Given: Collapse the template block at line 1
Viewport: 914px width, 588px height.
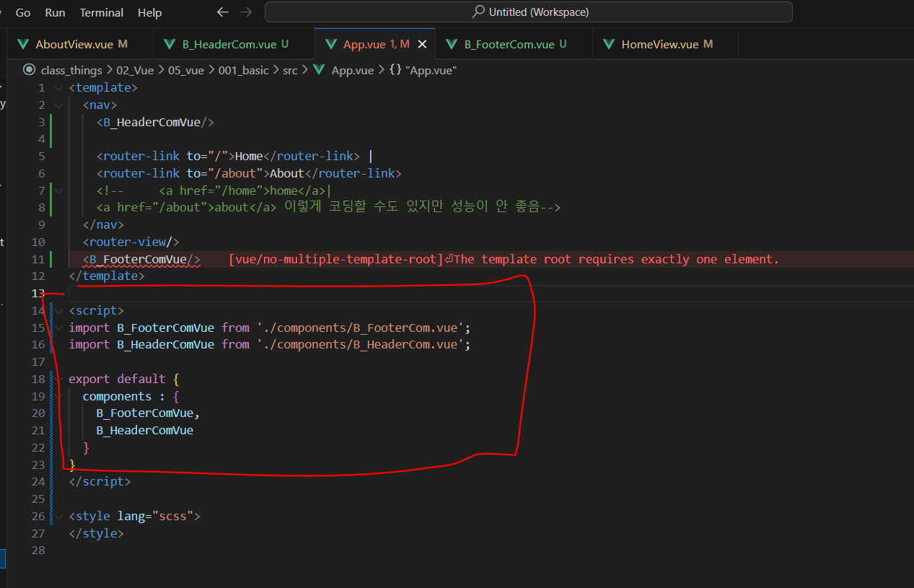Looking at the screenshot, I should coord(58,88).
